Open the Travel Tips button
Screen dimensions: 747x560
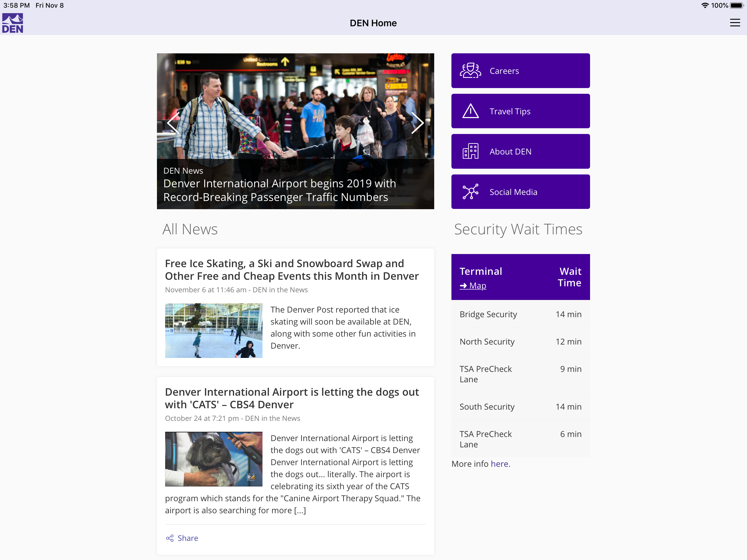coord(520,111)
